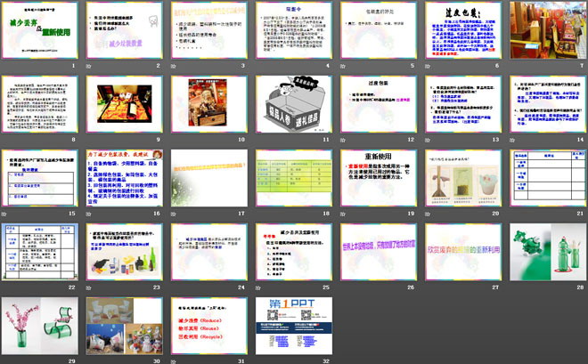The image size is (588, 364).
Task: Click animation star icon under slide 15
Action: (x=4, y=214)
